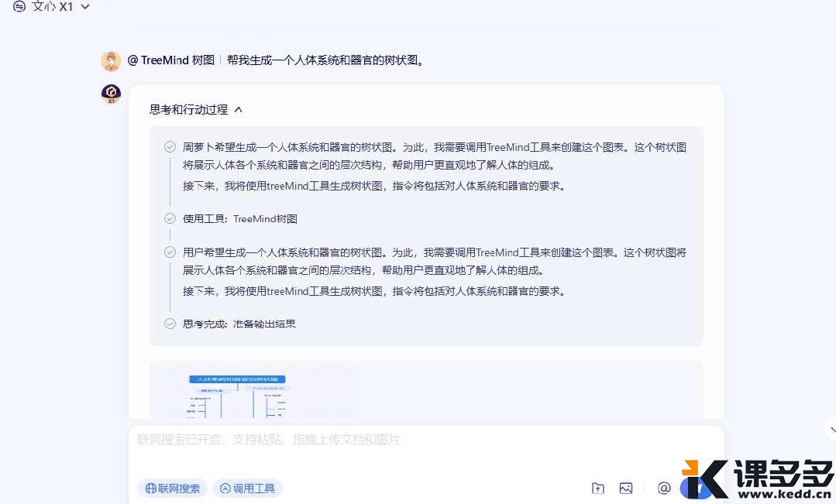This screenshot has width=836, height=504.
Task: Click the check icon beside 周萝卜希望生成
Action: pyautogui.click(x=170, y=147)
